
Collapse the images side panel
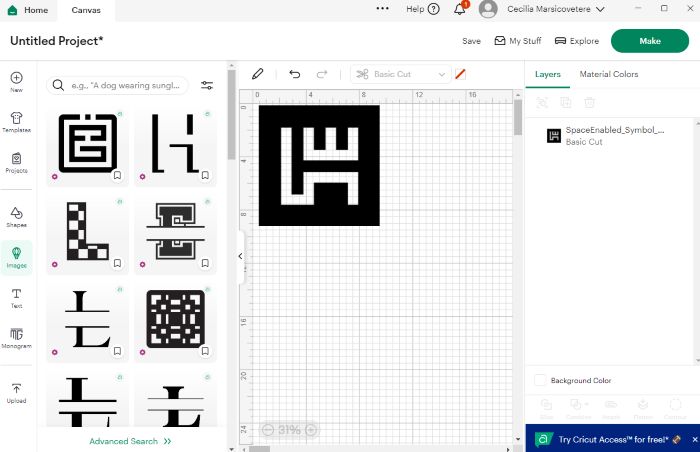[x=240, y=257]
